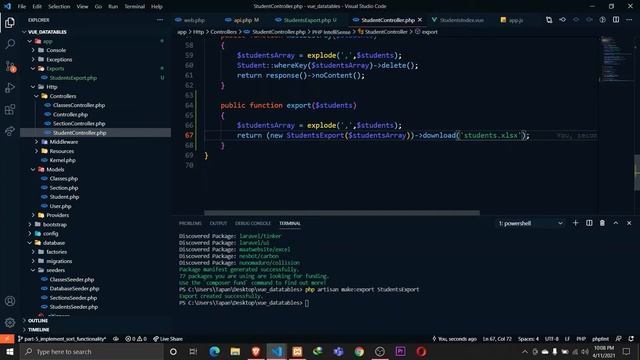Change language mode via PHP

click(581, 339)
